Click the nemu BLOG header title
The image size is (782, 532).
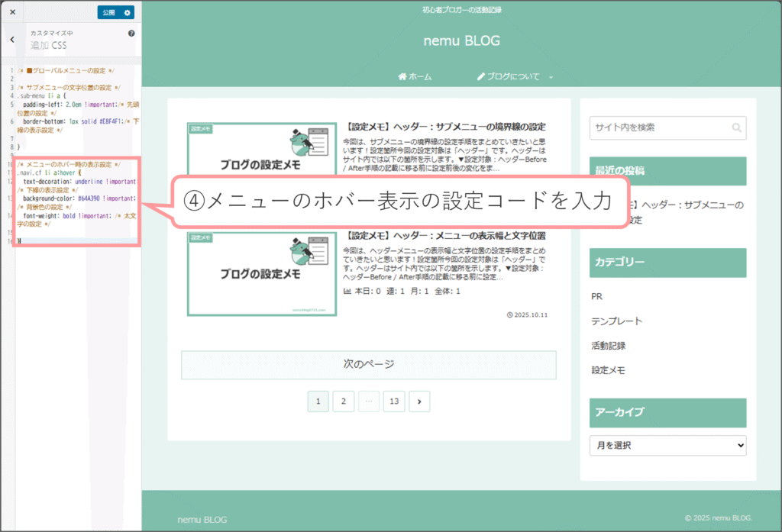pos(461,40)
